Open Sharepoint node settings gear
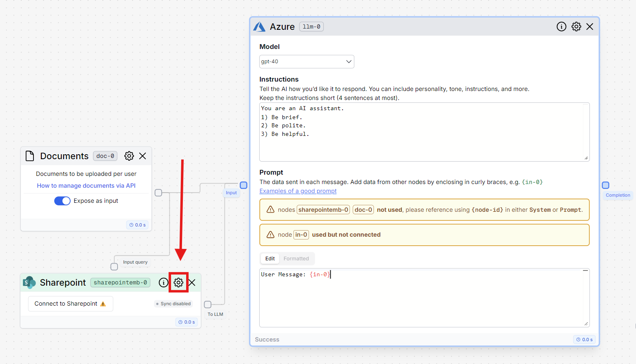 [178, 282]
